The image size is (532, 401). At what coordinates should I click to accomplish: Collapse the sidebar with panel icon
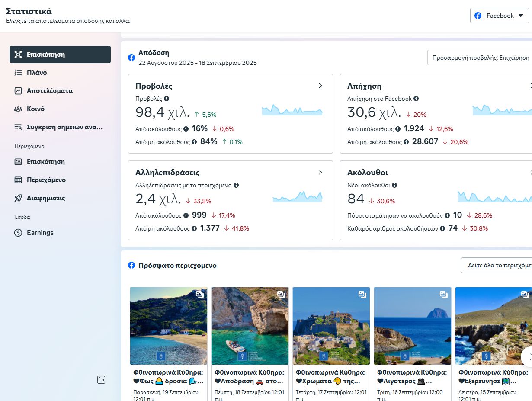pos(101,380)
